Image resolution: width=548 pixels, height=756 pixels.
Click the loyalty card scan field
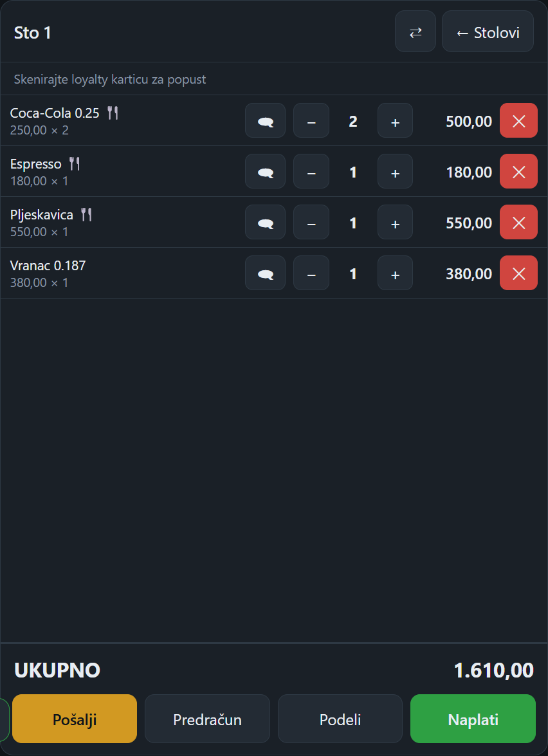(274, 79)
